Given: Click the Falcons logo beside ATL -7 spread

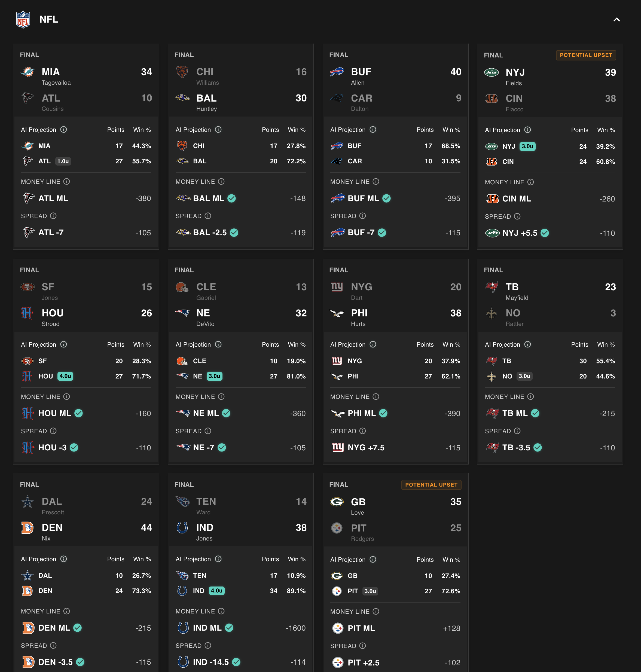Looking at the screenshot, I should point(28,233).
